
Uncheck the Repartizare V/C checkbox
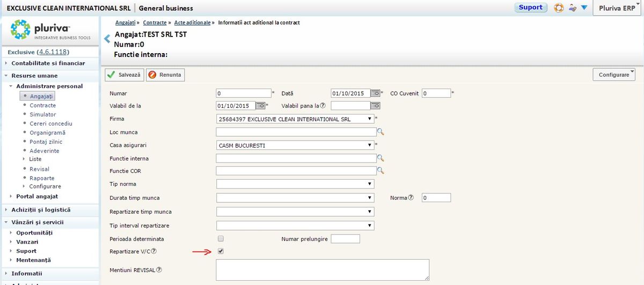(221, 251)
